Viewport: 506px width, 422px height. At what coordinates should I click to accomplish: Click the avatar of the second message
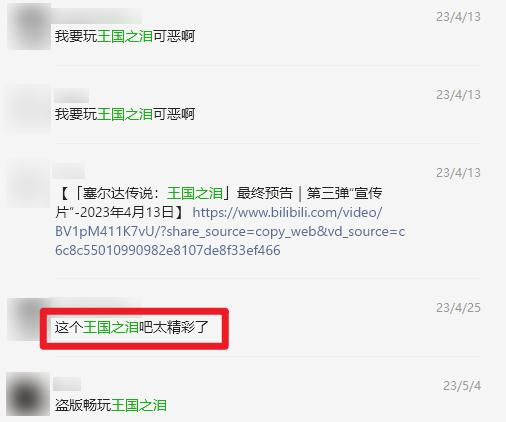coord(29,107)
